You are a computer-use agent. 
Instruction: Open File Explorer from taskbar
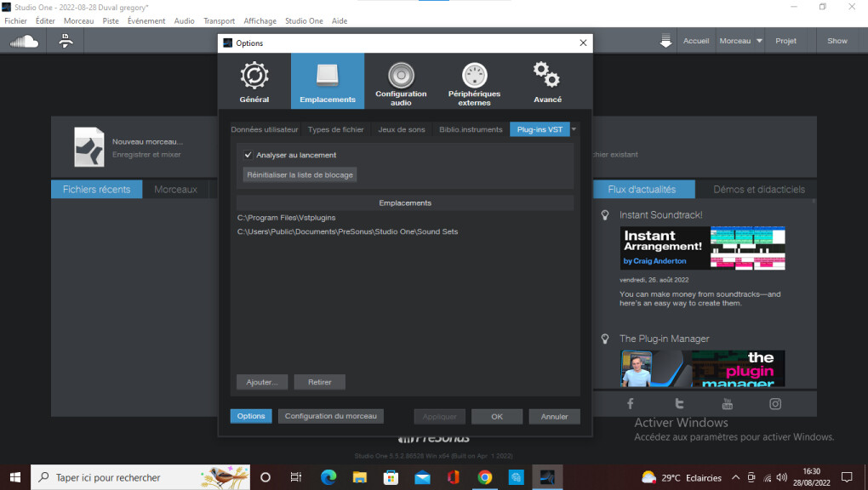(x=360, y=477)
